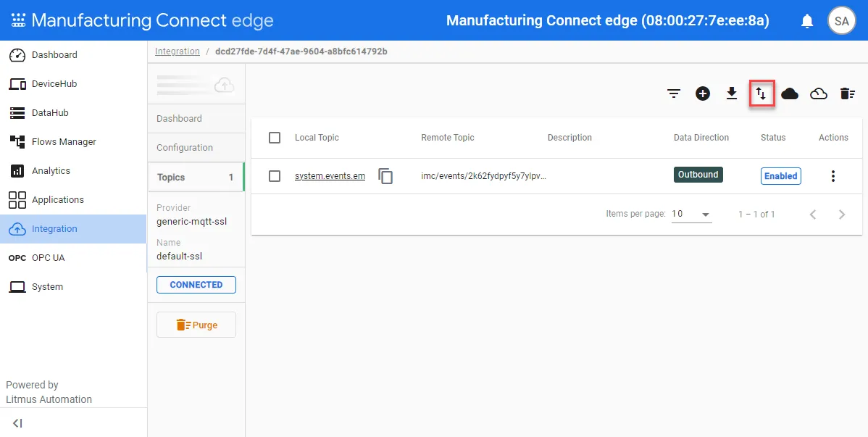The width and height of the screenshot is (868, 437).
Task: Go to the next page arrow
Action: tap(842, 215)
